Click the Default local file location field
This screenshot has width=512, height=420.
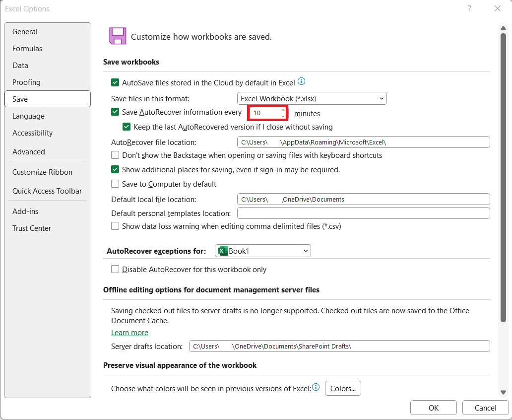click(x=364, y=199)
